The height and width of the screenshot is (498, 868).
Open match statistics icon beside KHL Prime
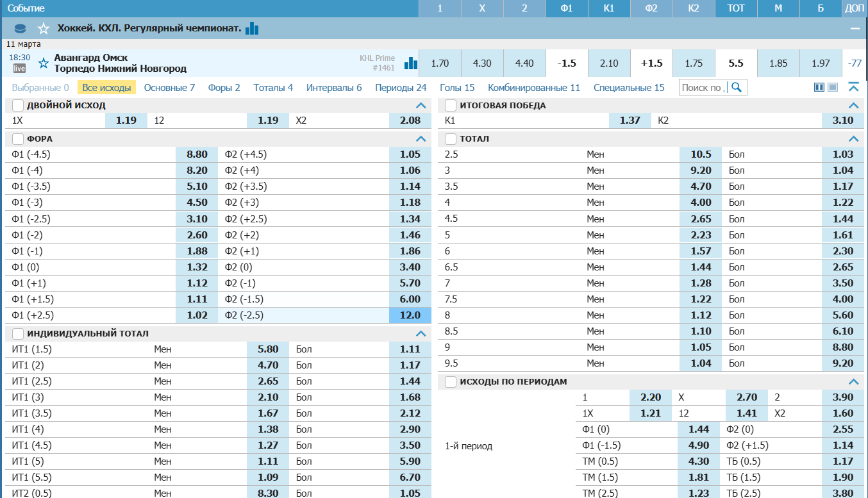410,63
